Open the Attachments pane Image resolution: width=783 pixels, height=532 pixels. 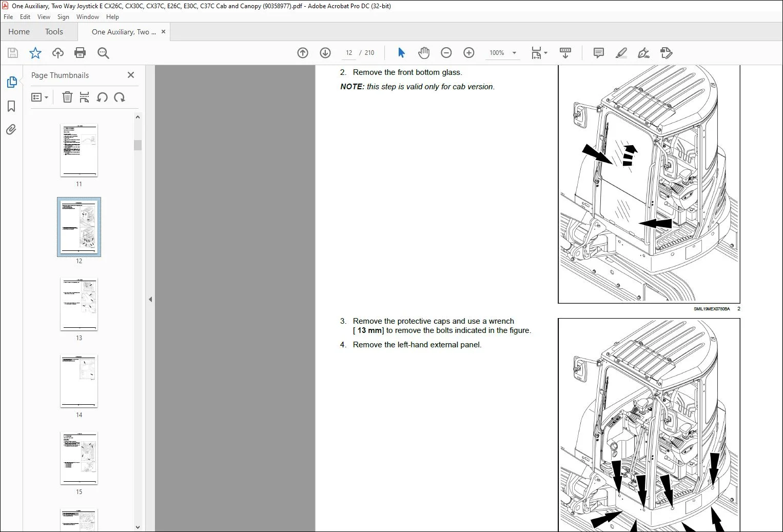click(11, 129)
